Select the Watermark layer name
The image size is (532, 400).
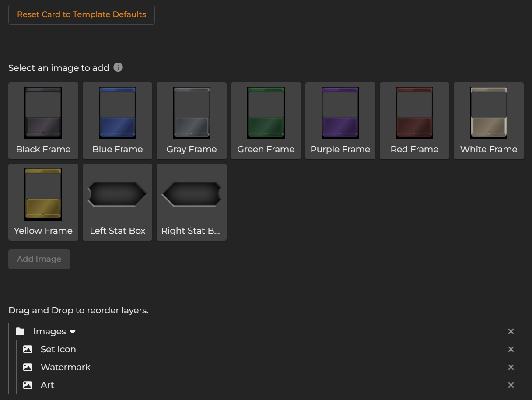click(x=66, y=367)
